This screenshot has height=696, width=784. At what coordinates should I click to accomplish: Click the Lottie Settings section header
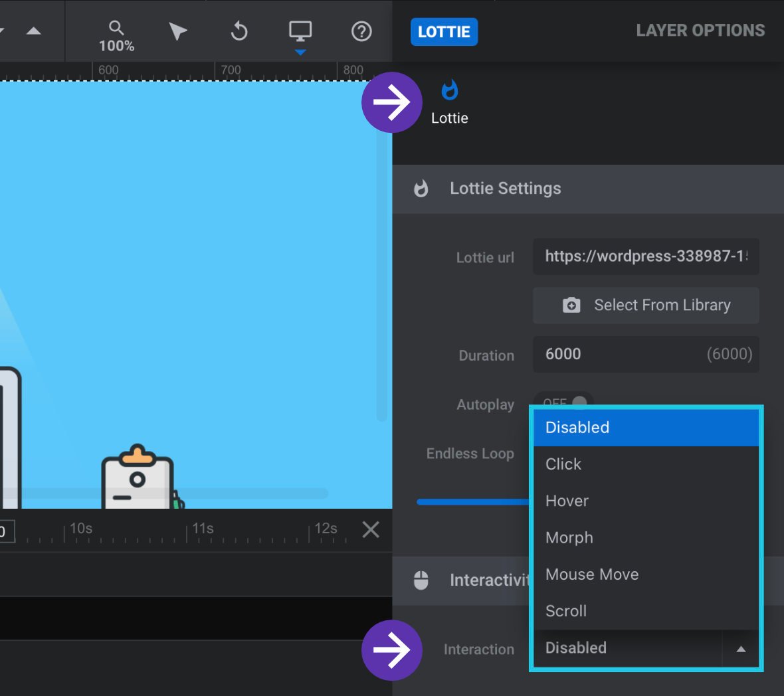(588, 189)
